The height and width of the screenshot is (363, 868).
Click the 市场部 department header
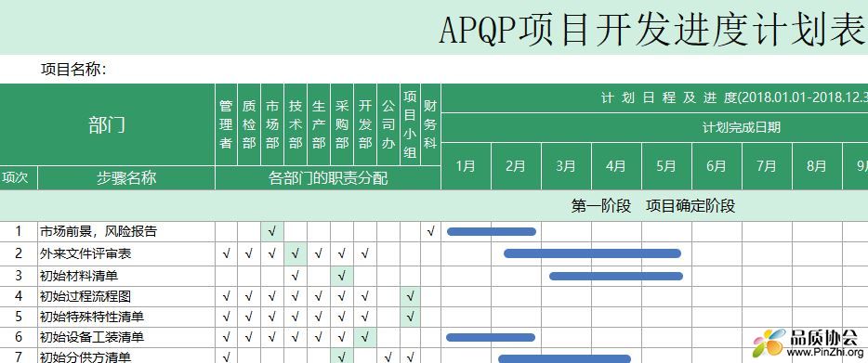(272, 124)
